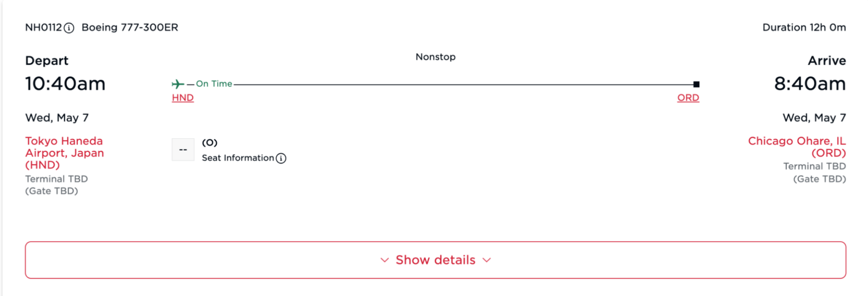The height and width of the screenshot is (296, 868).
Task: Click the black square ORD endpoint marker
Action: click(696, 84)
